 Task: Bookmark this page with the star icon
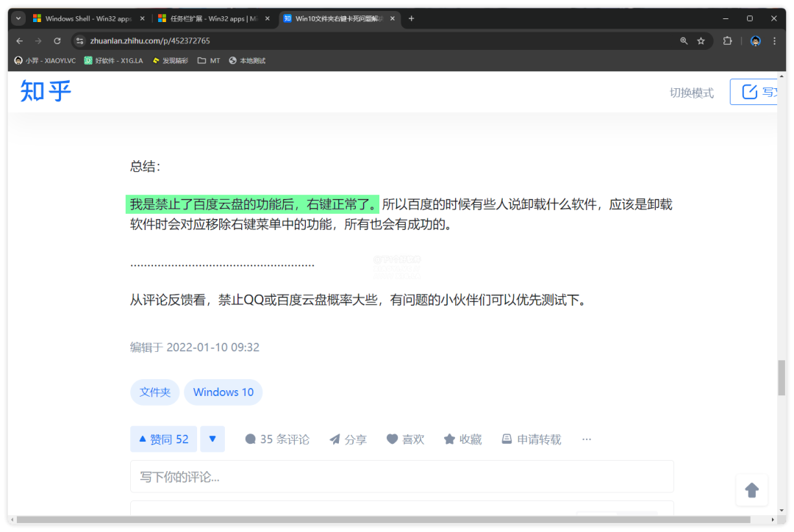point(701,41)
